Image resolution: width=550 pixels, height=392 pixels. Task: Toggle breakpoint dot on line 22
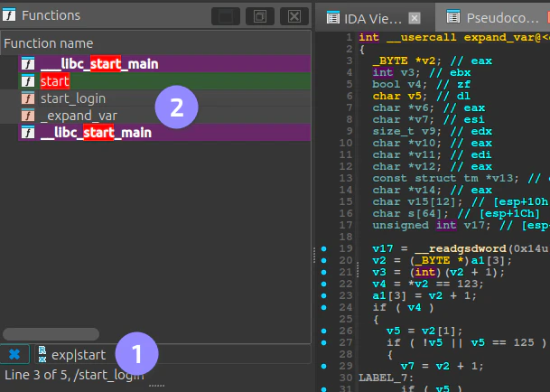(323, 284)
